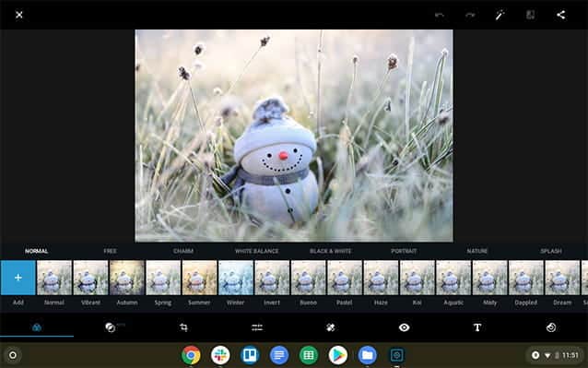
Task: Open the Chrome OS launcher circle button
Action: click(13, 355)
